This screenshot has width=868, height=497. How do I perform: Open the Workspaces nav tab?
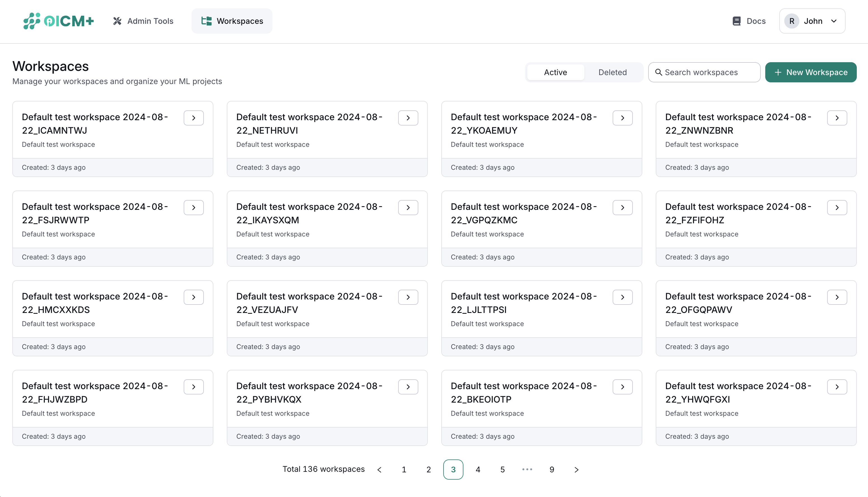coord(232,21)
